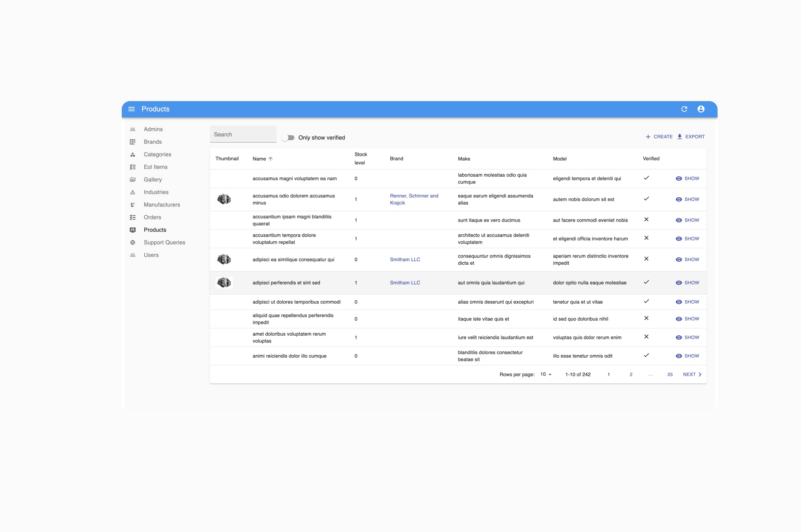Open the Products menu item
801x532 pixels.
(x=154, y=230)
